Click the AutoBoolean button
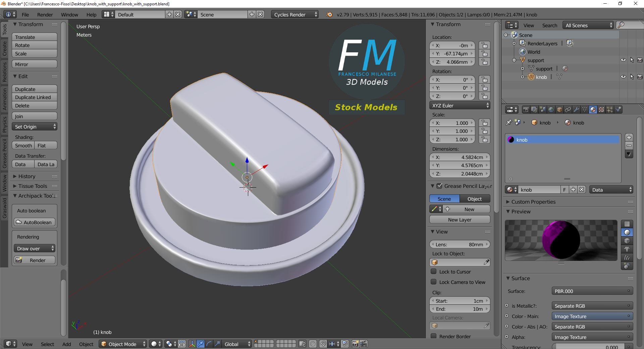The image size is (644, 349). point(34,222)
